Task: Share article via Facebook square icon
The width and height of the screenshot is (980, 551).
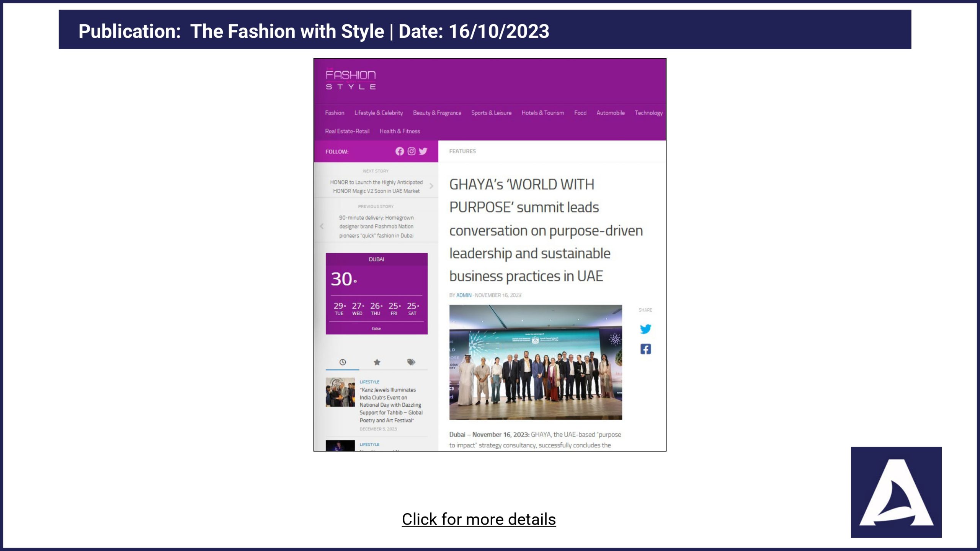Action: coord(645,349)
